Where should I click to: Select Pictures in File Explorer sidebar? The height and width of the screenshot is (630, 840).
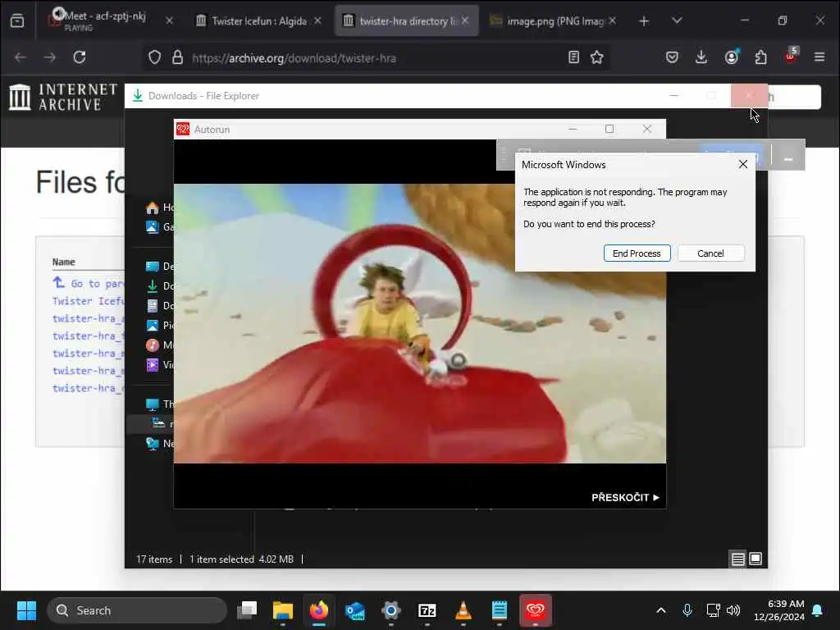click(x=160, y=325)
